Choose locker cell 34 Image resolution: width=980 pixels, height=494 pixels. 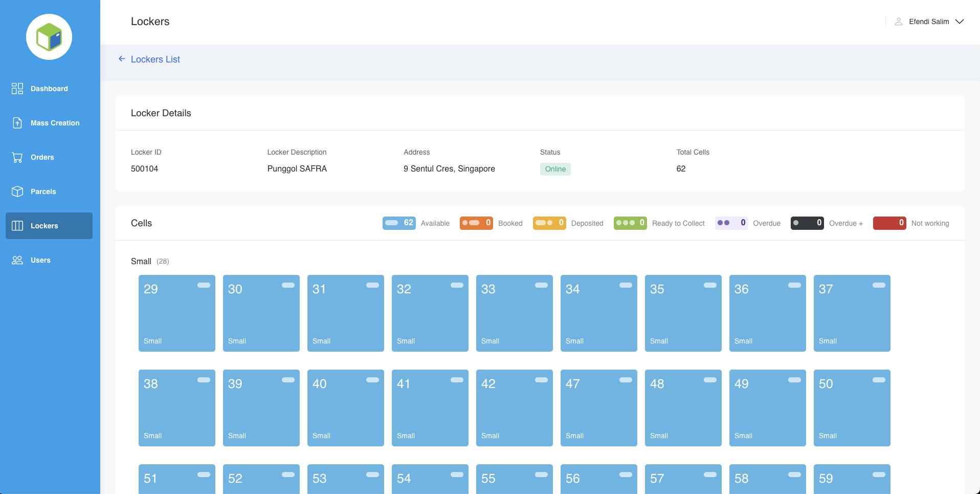pos(599,313)
